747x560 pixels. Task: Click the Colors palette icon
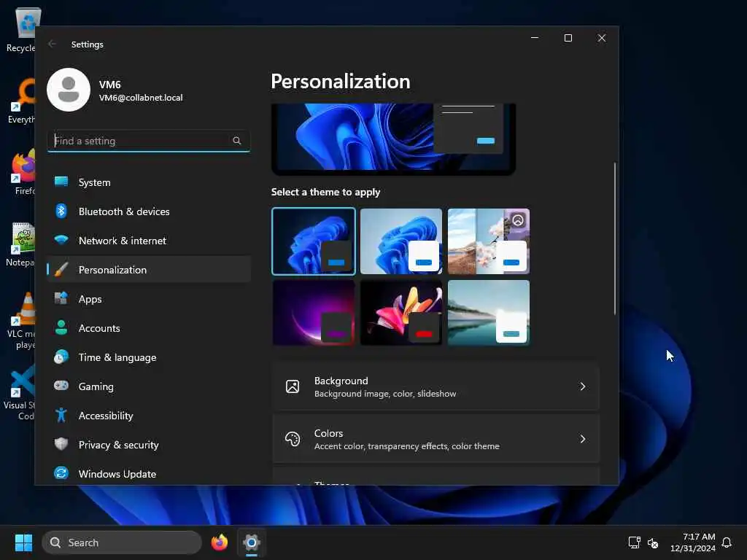coord(293,438)
